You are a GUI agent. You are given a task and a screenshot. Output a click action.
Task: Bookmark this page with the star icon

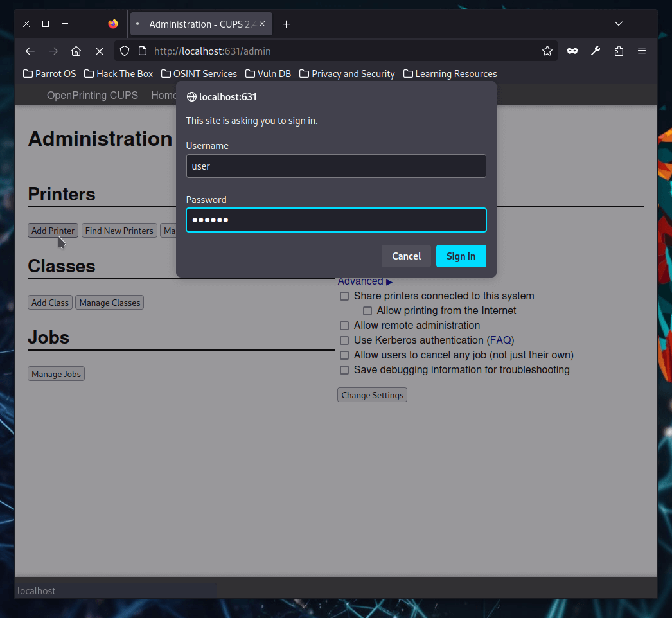click(x=547, y=51)
